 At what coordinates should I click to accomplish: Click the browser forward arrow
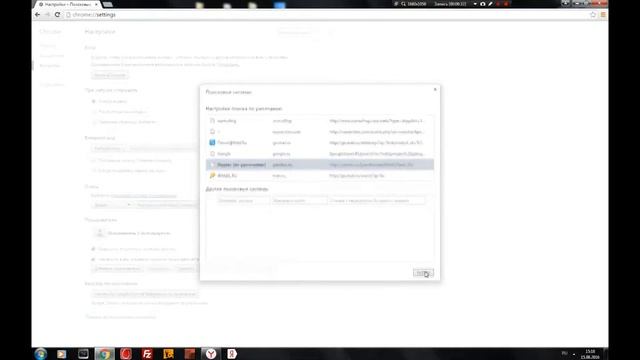coord(47,15)
